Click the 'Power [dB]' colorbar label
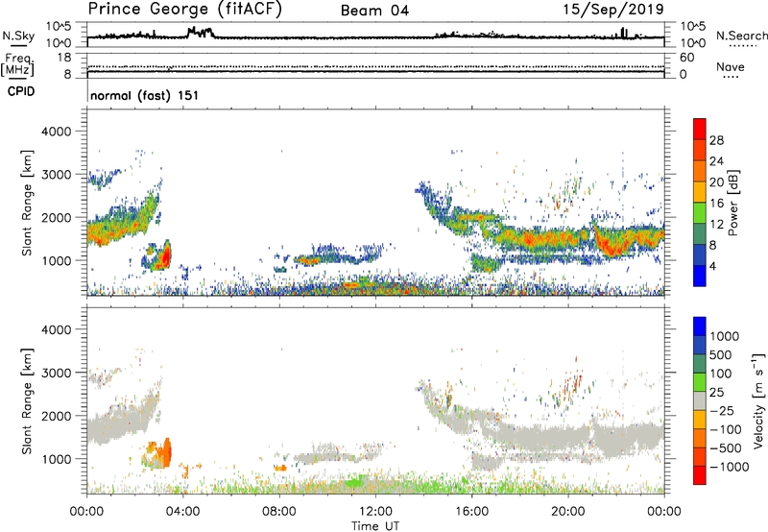This screenshot has height=532, width=768. coord(732,203)
